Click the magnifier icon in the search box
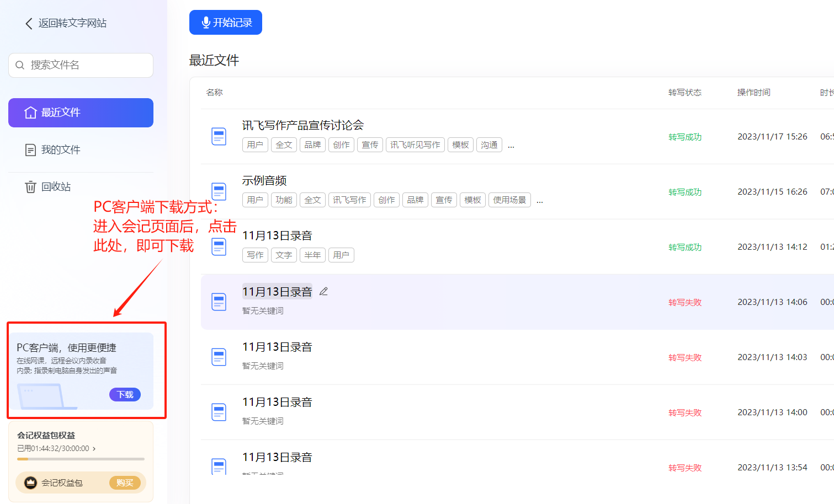The width and height of the screenshot is (834, 504). [x=20, y=65]
